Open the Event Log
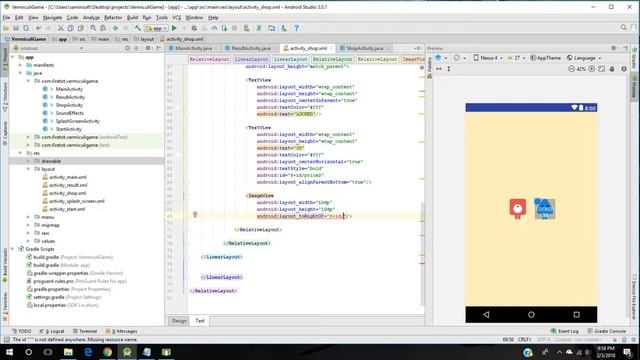 (x=564, y=331)
